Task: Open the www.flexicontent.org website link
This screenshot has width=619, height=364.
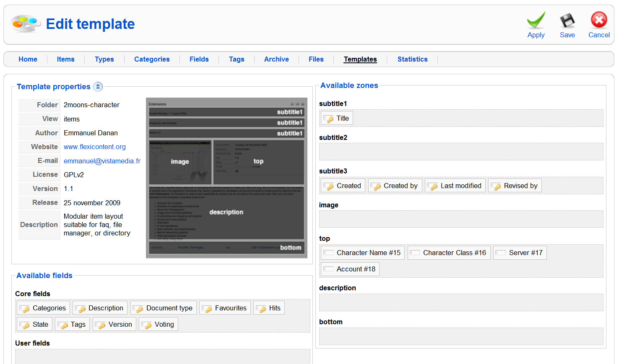Action: pyautogui.click(x=95, y=147)
